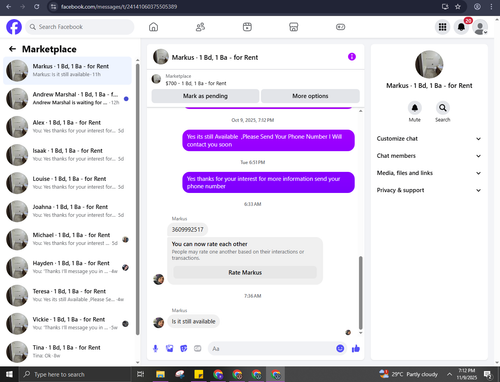Viewport: 500px width, 382px height.
Task: Click Markus's avatar beside 'Is it still available'
Action: coord(158,322)
